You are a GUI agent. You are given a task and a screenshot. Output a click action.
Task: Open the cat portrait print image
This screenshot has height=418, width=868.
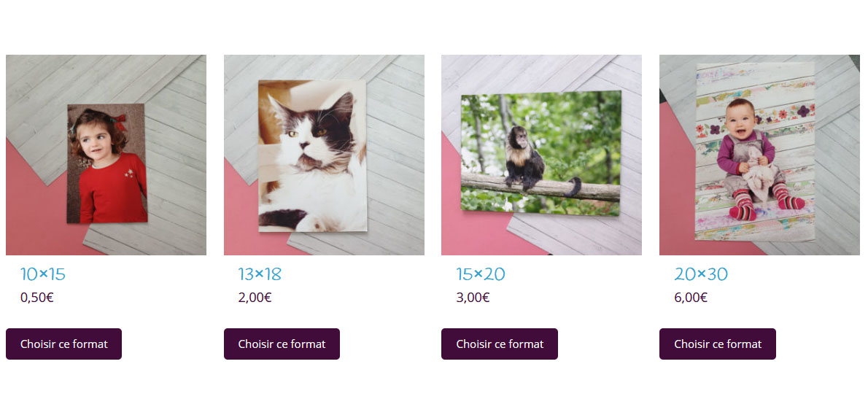click(x=324, y=155)
